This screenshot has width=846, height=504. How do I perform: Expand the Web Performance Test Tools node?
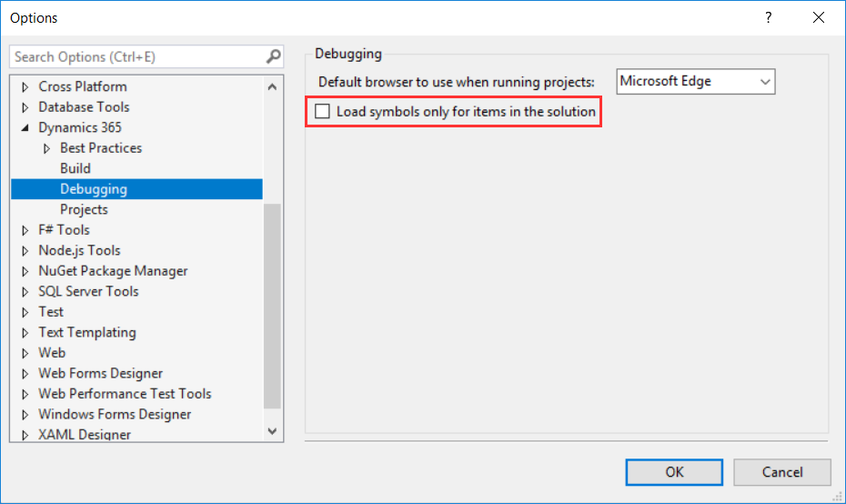25,394
